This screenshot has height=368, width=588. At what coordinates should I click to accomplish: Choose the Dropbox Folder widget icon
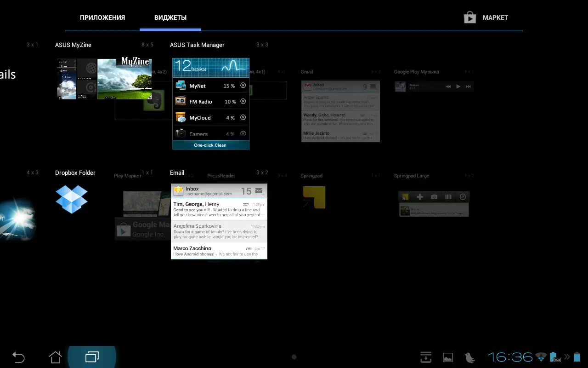click(72, 199)
